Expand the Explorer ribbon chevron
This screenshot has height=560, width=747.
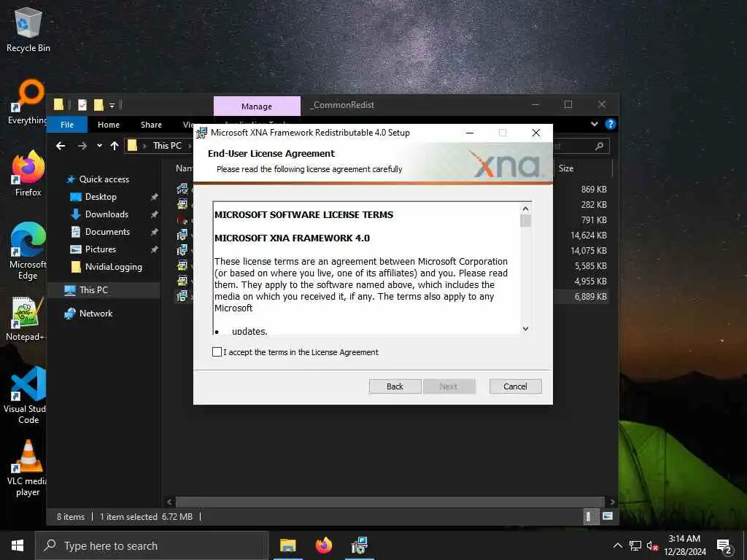point(594,124)
